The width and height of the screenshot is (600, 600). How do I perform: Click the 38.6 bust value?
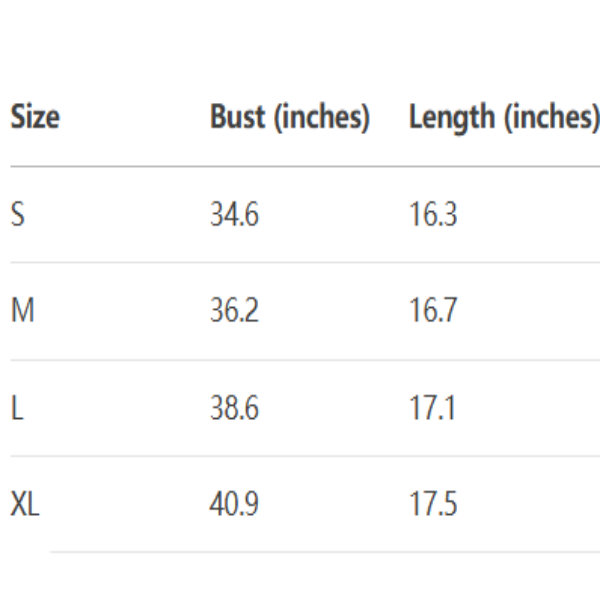click(x=234, y=409)
